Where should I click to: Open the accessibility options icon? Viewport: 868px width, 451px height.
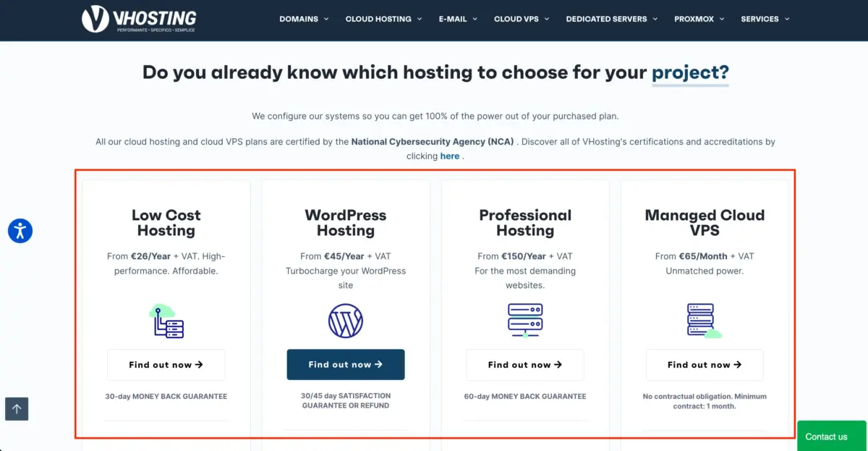pyautogui.click(x=20, y=231)
